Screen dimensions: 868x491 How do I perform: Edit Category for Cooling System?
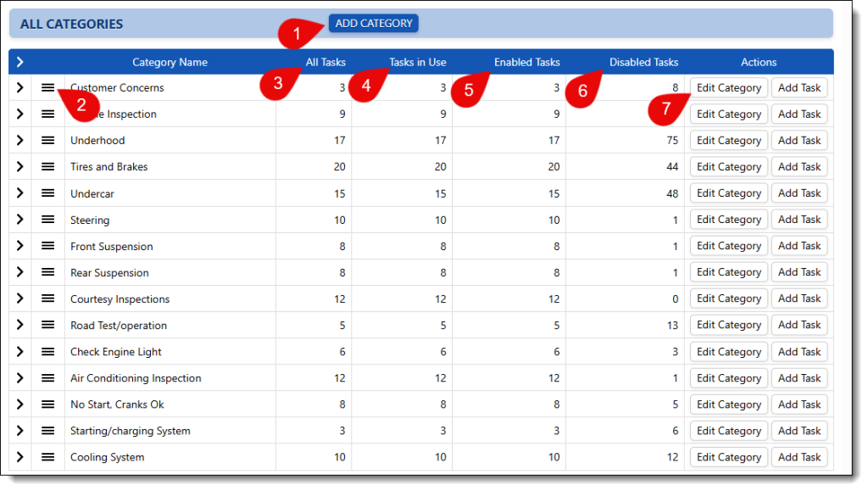728,457
